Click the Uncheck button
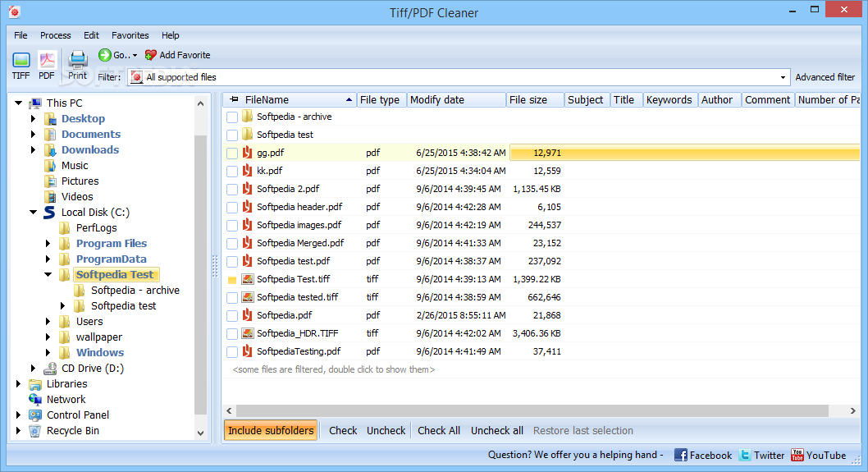The width and height of the screenshot is (868, 472). point(386,430)
